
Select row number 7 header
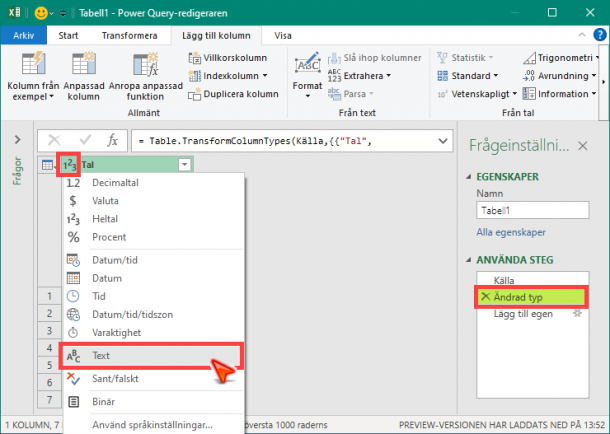[49, 399]
